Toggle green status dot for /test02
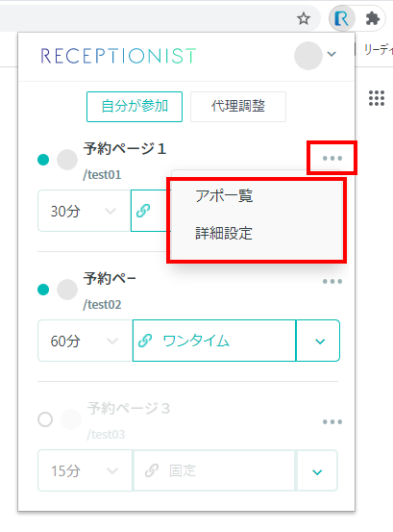This screenshot has height=532, width=393. [43, 290]
